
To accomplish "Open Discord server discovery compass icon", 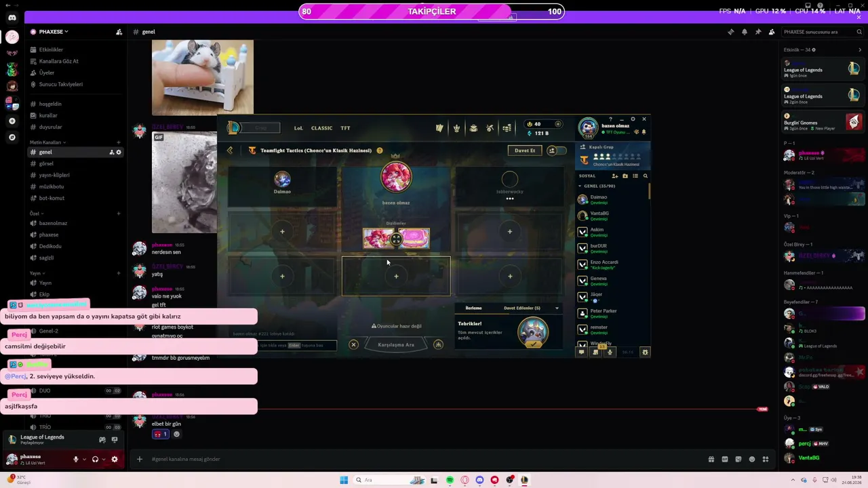I will point(12,137).
